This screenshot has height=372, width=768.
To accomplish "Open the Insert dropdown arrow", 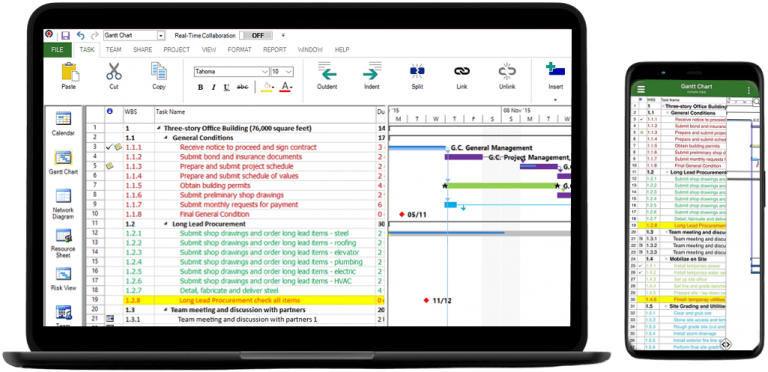I will tap(555, 99).
